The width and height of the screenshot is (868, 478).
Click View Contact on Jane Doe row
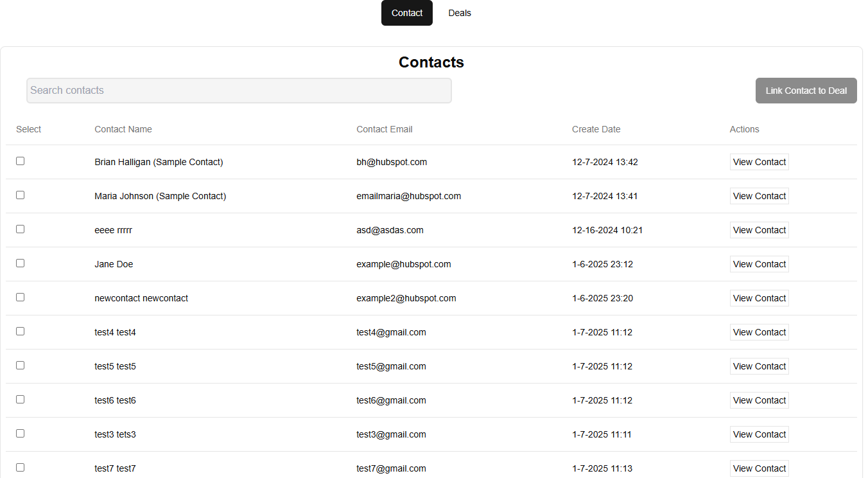(759, 264)
